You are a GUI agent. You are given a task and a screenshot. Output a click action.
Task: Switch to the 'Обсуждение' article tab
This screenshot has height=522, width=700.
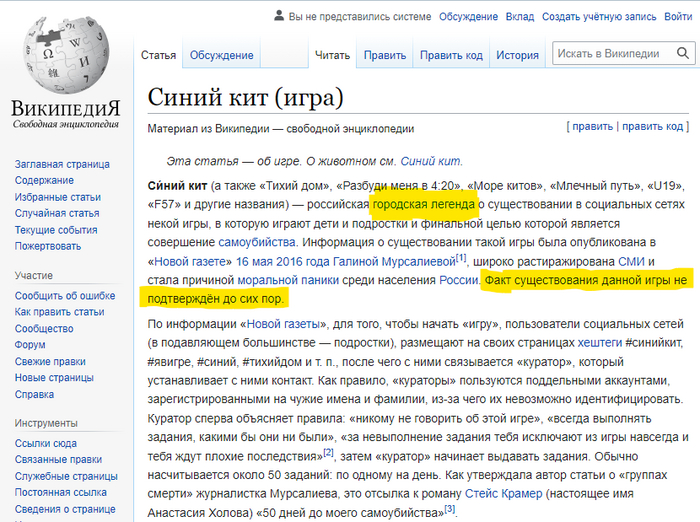(x=221, y=55)
